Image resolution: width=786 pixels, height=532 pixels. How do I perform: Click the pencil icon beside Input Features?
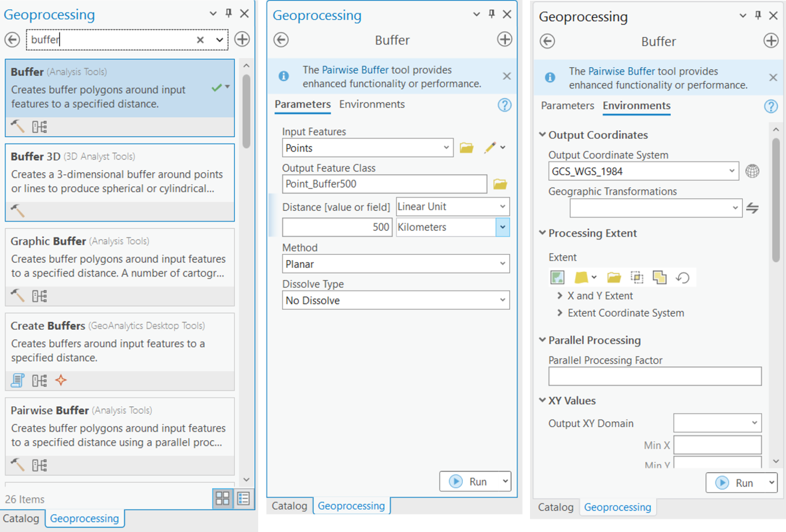[x=490, y=147]
